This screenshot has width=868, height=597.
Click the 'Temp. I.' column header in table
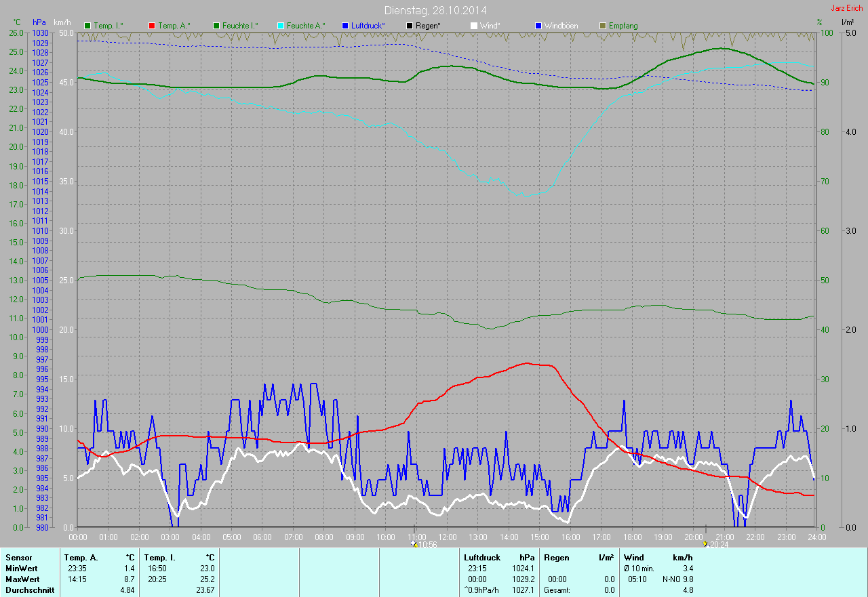tap(160, 558)
